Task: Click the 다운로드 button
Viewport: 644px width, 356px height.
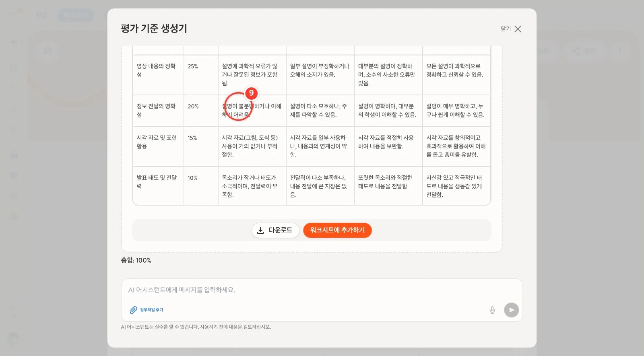Action: 275,230
